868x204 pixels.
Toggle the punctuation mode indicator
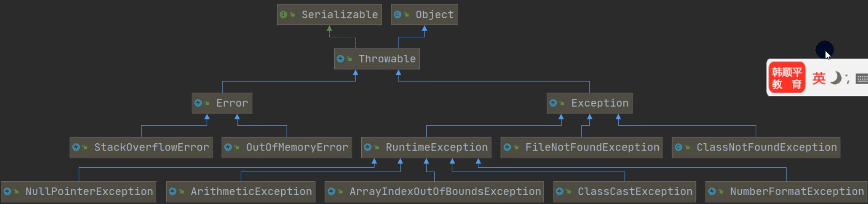pos(847,79)
